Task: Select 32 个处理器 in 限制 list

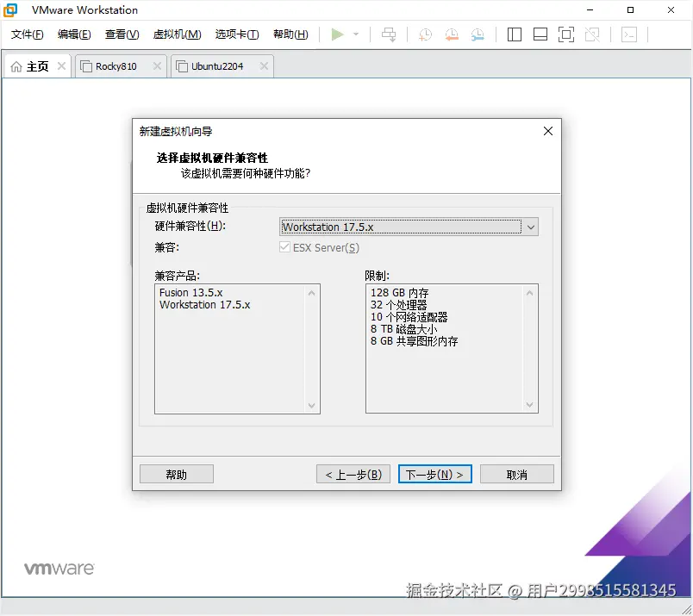Action: (x=399, y=305)
